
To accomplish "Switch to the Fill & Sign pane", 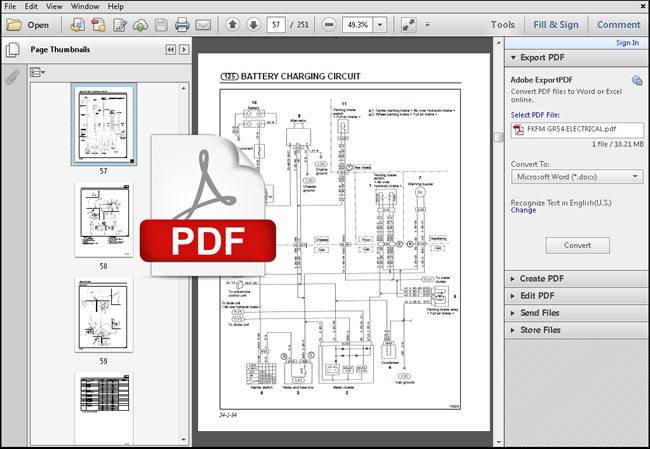I will 556,25.
